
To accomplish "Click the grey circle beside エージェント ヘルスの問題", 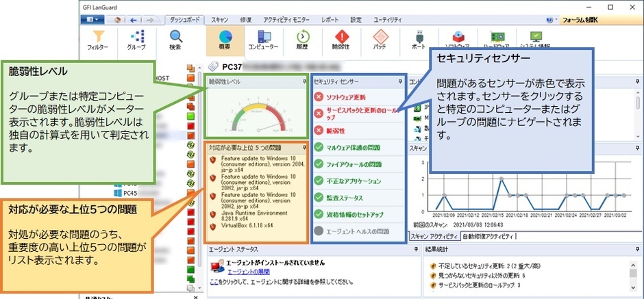I will (319, 231).
